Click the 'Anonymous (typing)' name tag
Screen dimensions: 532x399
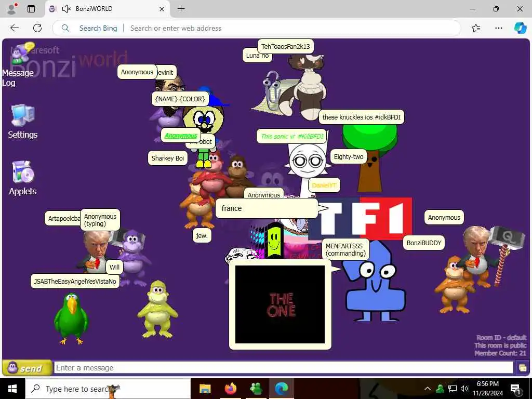pyautogui.click(x=100, y=220)
